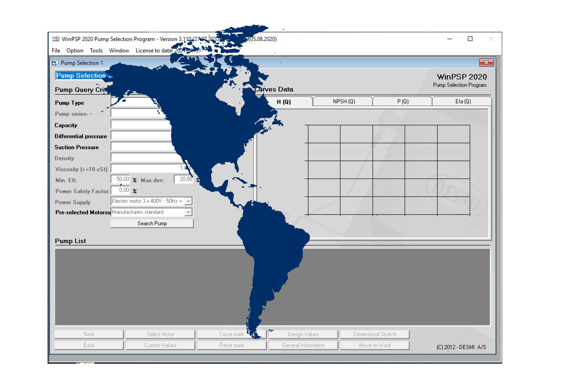
Task: Click the (C) 2012 - DESMI A/S text
Action: [x=461, y=347]
